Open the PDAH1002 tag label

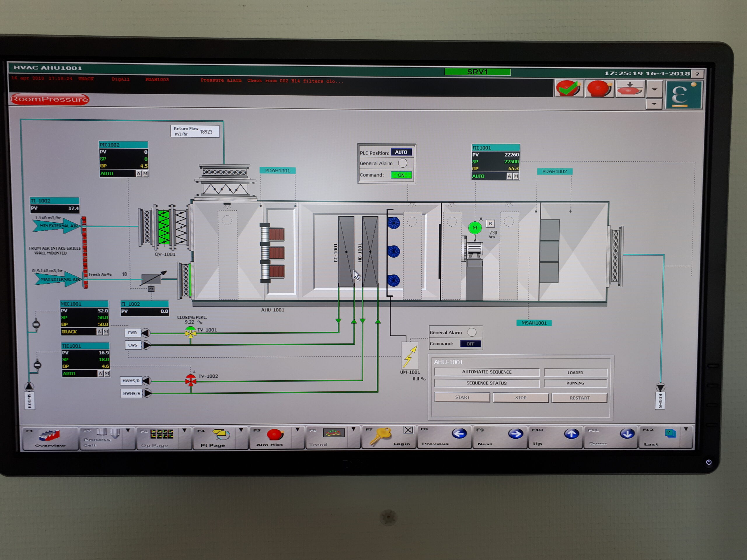point(554,171)
